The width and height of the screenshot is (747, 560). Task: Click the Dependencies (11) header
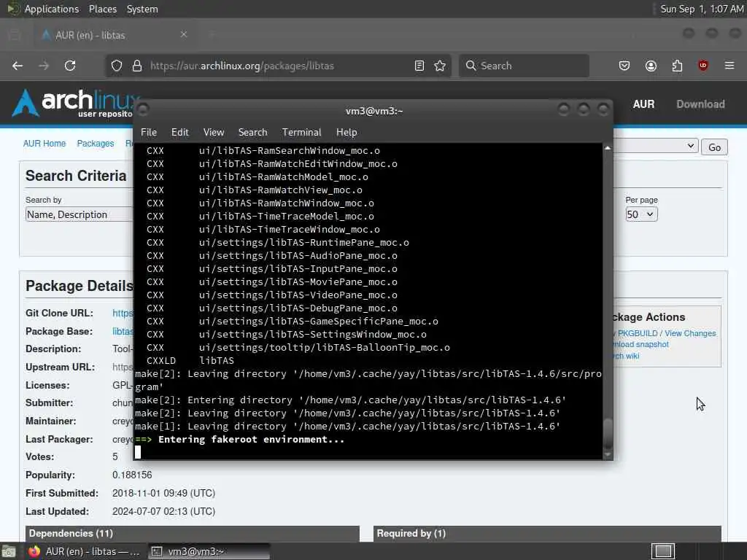point(193,533)
